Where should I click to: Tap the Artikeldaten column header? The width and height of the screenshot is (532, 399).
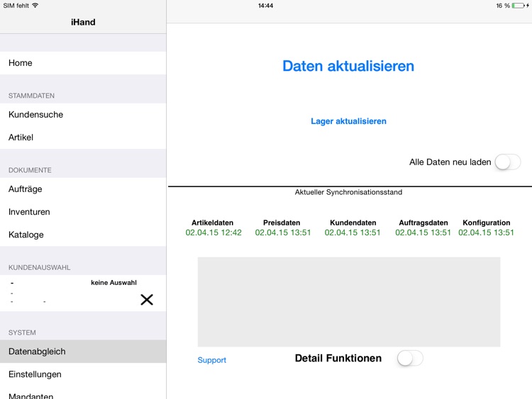(x=212, y=223)
